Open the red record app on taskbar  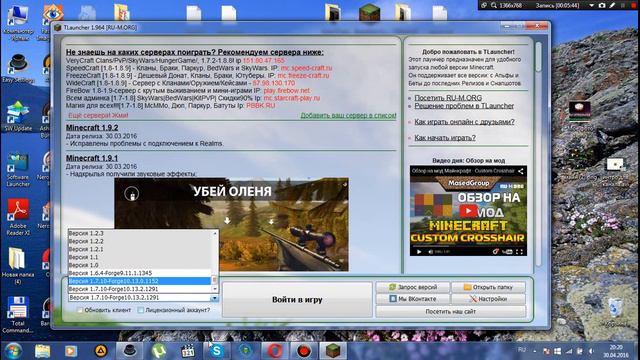click(x=304, y=351)
